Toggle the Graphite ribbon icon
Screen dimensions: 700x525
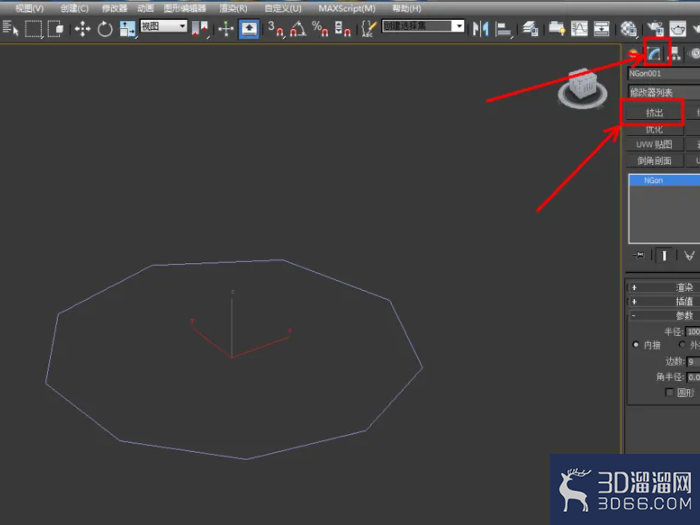pyautogui.click(x=557, y=29)
